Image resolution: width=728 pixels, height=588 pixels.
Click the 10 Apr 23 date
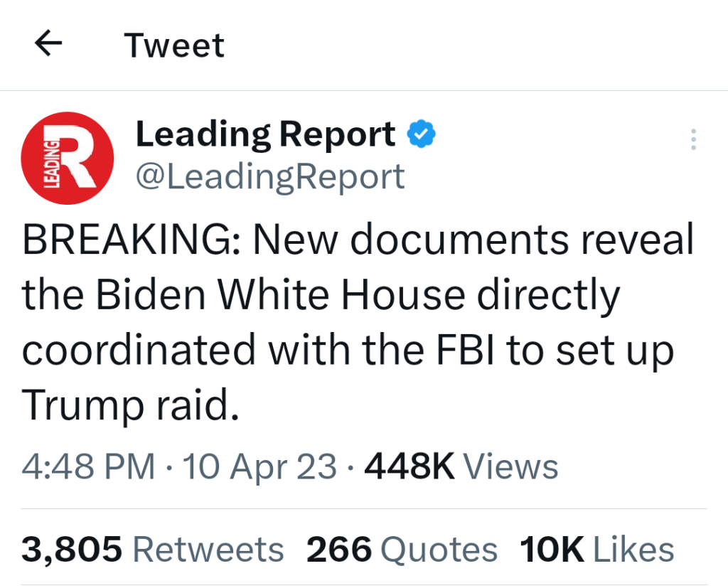pos(259,467)
